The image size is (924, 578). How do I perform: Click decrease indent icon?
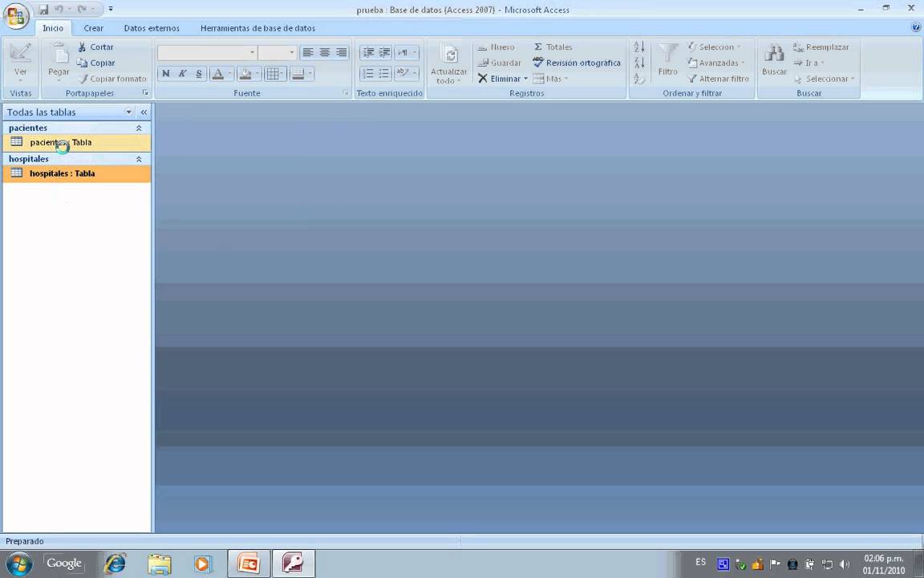368,52
